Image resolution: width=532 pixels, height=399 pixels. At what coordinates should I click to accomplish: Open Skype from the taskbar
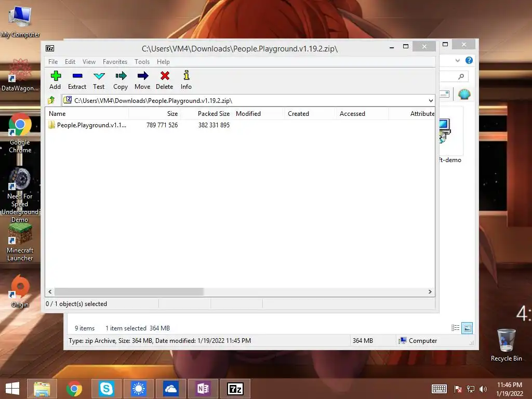coord(106,389)
